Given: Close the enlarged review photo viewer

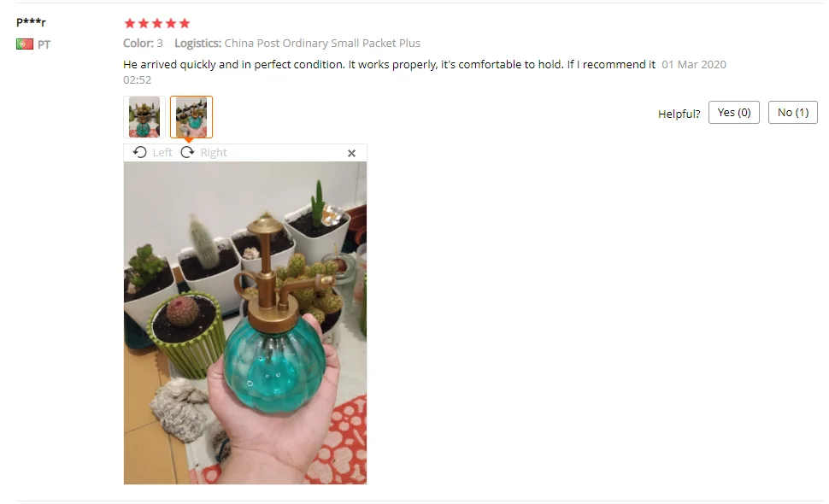Looking at the screenshot, I should click(351, 153).
